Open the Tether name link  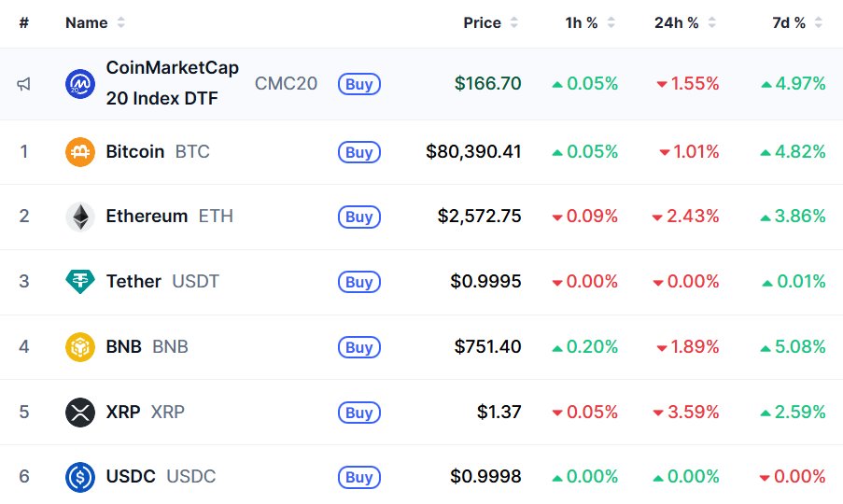[133, 281]
